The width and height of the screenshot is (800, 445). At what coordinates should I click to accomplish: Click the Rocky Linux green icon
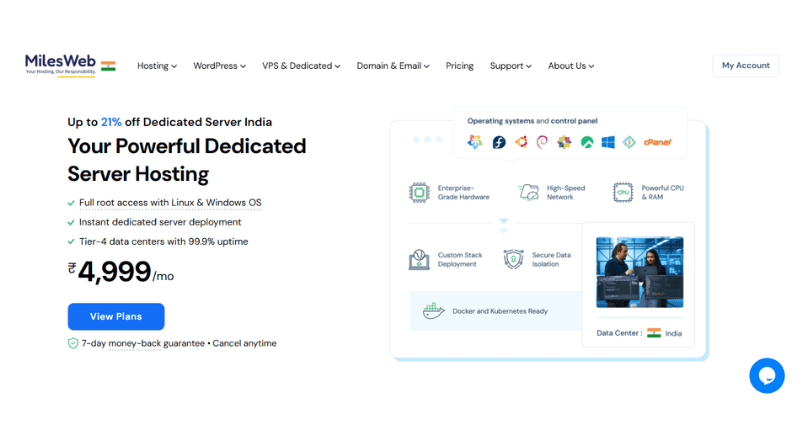click(x=587, y=142)
